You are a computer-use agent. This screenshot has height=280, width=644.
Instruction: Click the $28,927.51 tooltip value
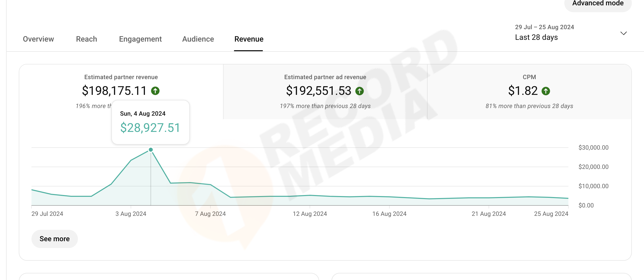[150, 128]
